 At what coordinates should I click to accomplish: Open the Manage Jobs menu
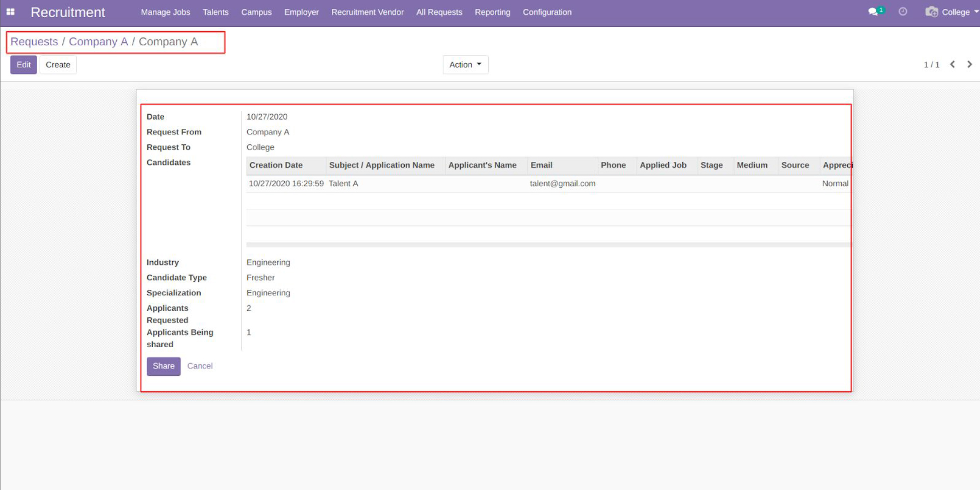pyautogui.click(x=165, y=12)
